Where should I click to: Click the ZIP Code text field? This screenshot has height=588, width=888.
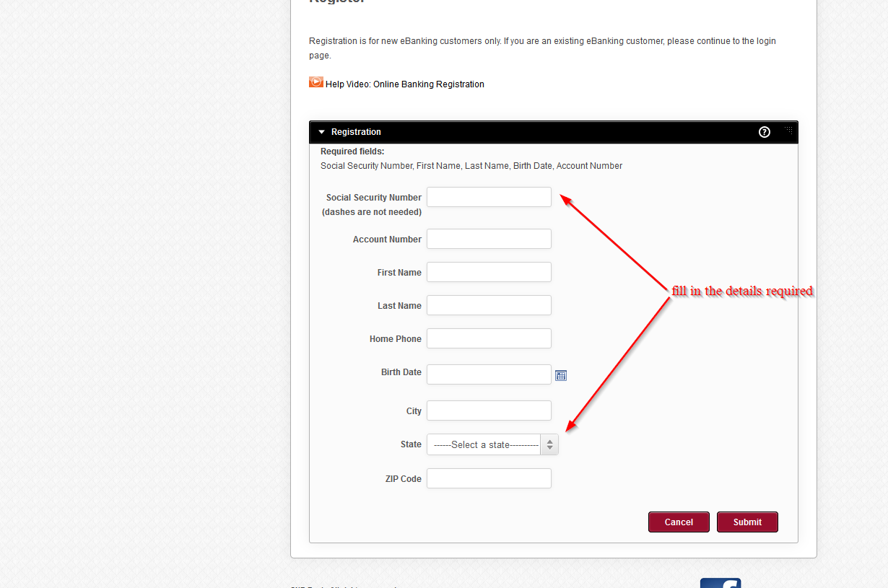tap(489, 478)
